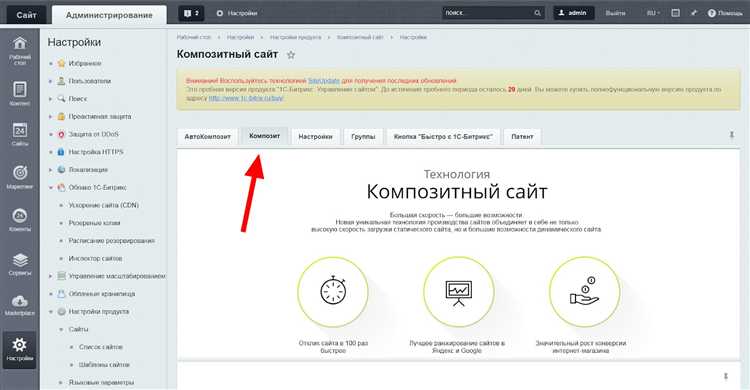Click into the top search field

tap(487, 13)
